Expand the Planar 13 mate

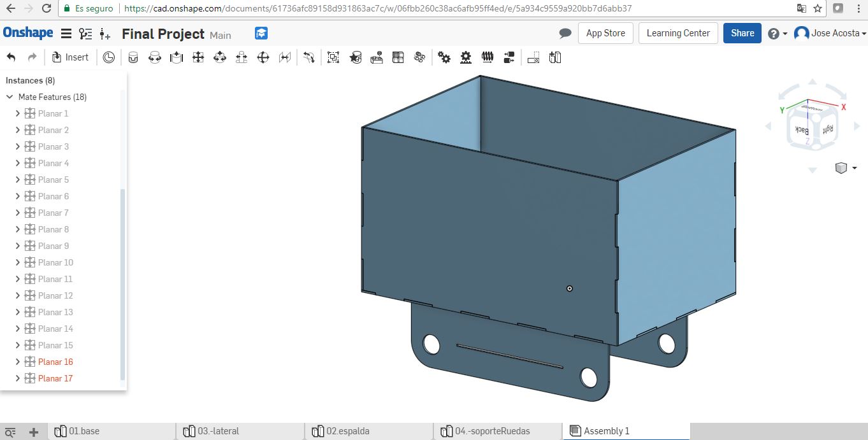(x=18, y=312)
